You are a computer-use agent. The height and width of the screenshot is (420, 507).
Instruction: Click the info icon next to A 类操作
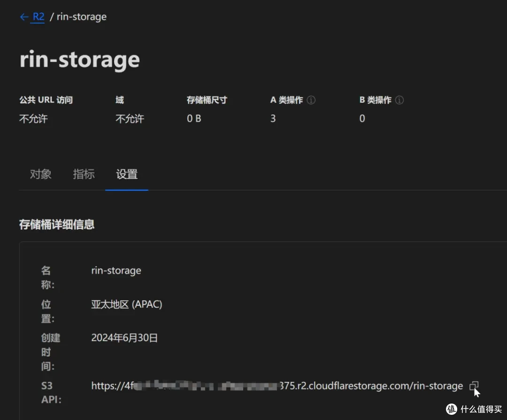(x=311, y=100)
